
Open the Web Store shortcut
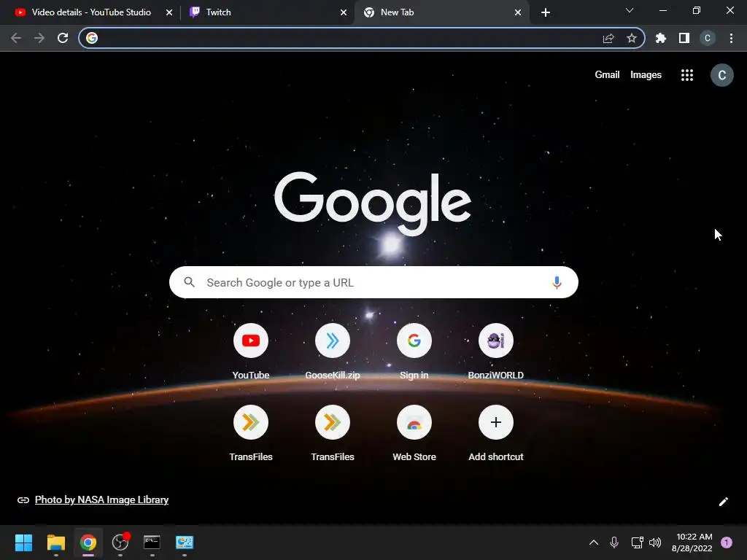point(414,422)
